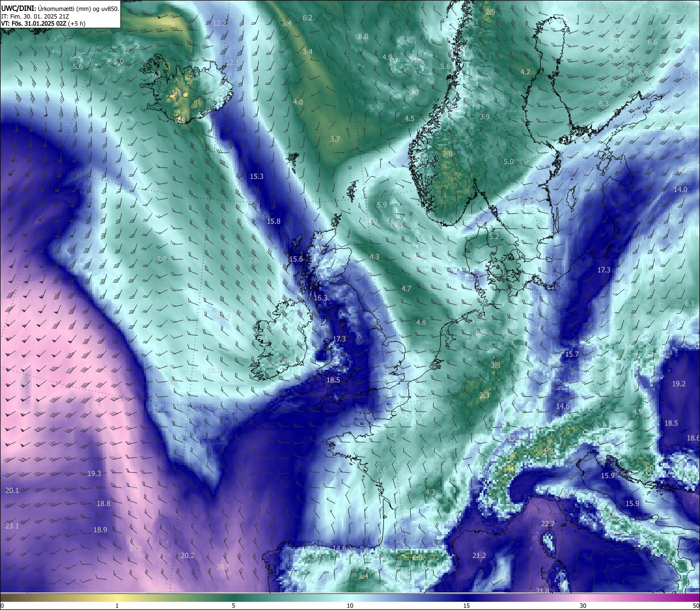Click the UWC/DINI map title text
Screen dimensions: 700x610
pos(60,8)
